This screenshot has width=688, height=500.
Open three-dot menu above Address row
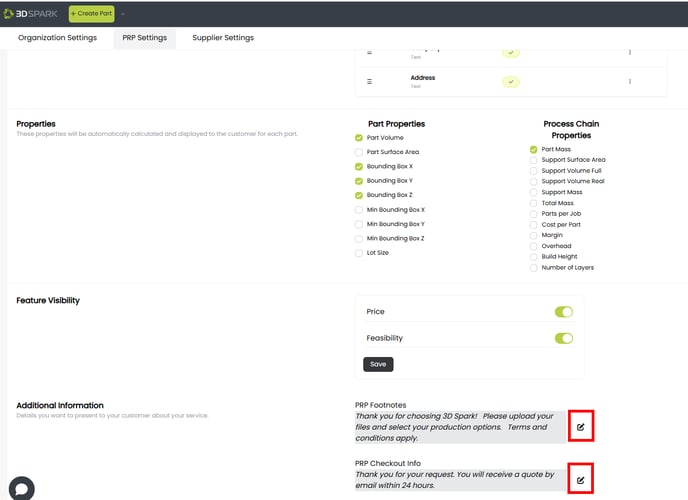pos(630,52)
